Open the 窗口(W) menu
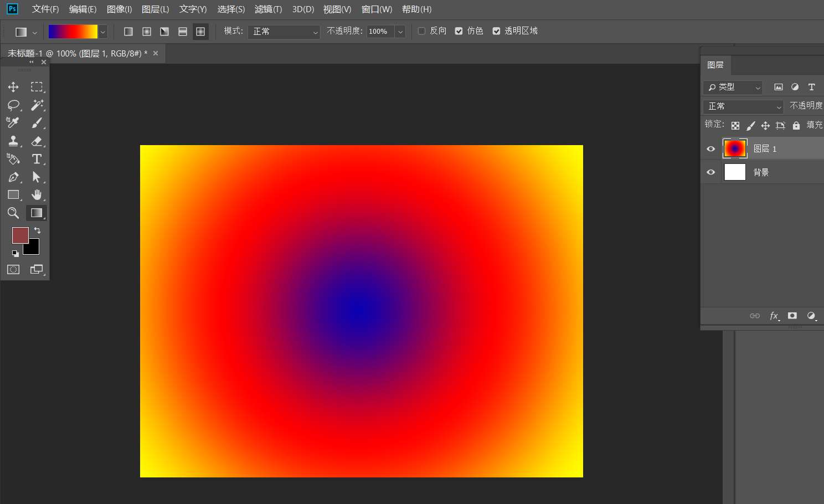The image size is (824, 504). click(x=377, y=9)
